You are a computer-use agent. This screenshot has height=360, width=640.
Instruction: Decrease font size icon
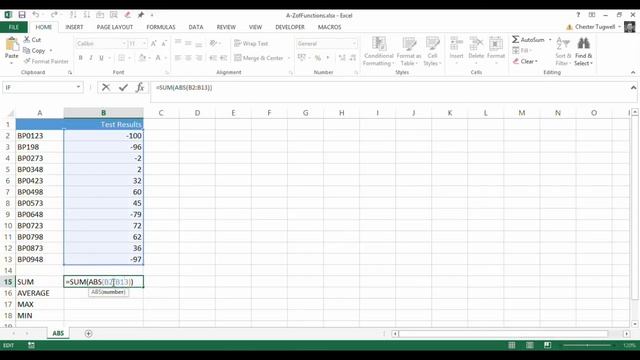tap(164, 43)
